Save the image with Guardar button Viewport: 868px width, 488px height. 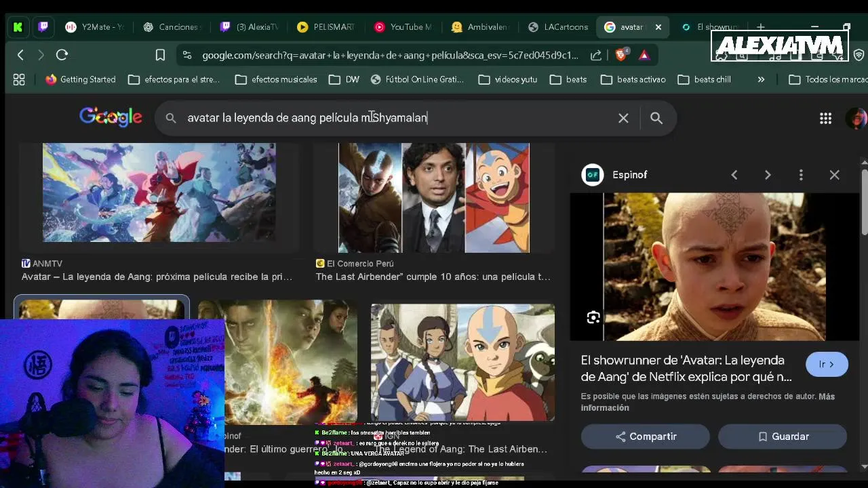tap(783, 436)
